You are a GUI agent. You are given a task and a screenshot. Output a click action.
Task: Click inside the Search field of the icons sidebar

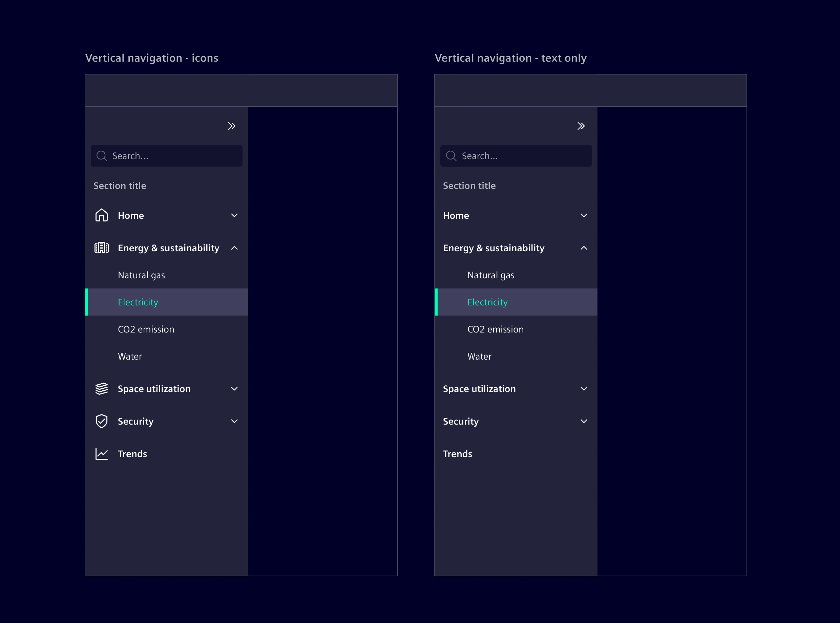166,156
